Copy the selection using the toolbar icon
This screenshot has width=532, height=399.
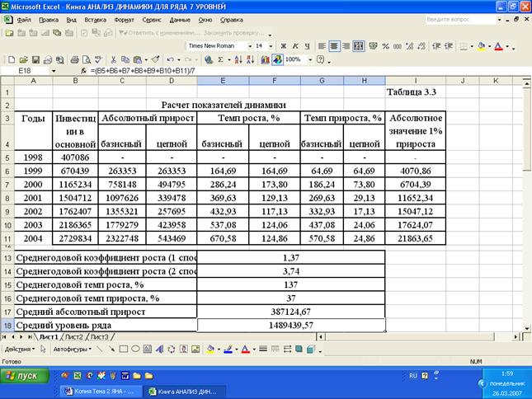pos(125,60)
